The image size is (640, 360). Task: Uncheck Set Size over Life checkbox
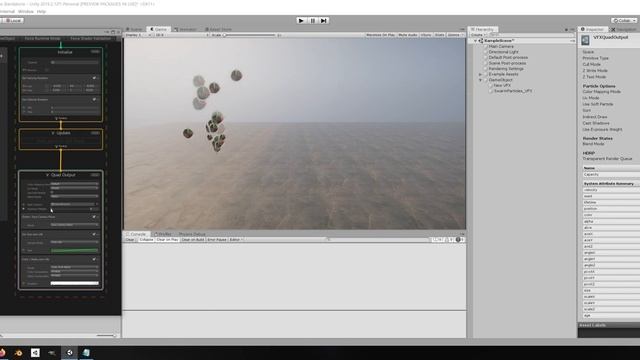(94, 235)
